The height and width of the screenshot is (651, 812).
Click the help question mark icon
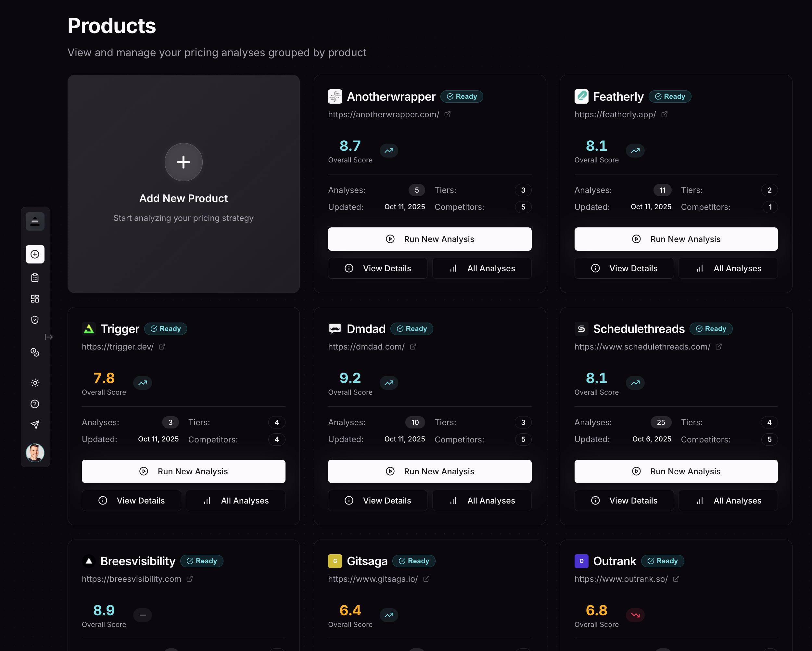click(x=35, y=404)
